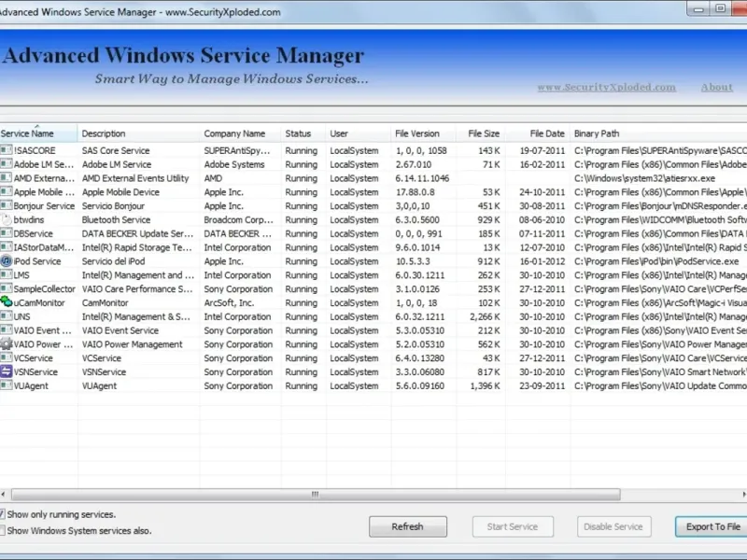
Task: Click the horizontal scrollbar thumb
Action: tap(316, 495)
